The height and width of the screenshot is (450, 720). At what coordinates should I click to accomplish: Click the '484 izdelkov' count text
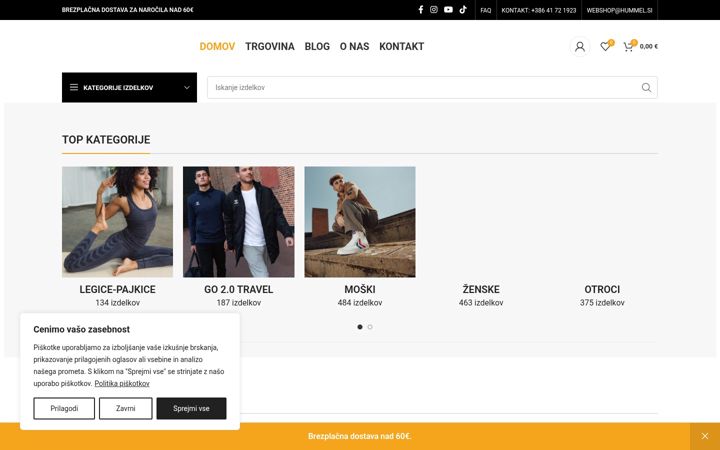360,303
